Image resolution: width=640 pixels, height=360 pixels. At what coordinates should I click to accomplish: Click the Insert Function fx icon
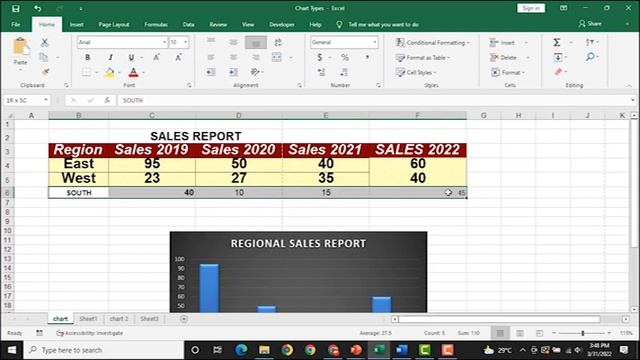click(x=107, y=100)
